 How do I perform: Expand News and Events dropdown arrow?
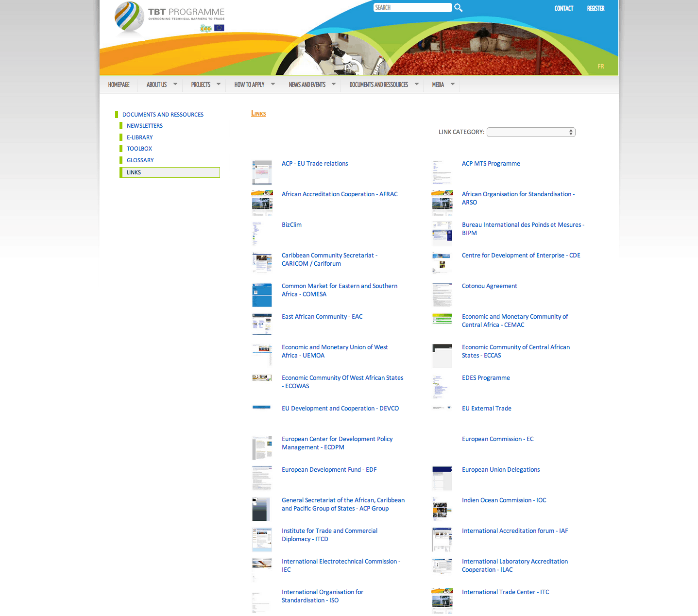334,84
